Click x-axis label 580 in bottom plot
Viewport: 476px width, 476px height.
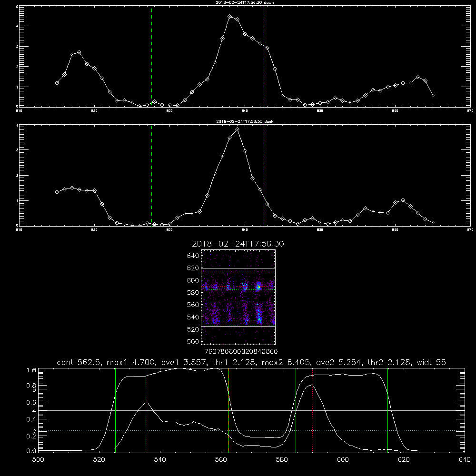[282, 460]
